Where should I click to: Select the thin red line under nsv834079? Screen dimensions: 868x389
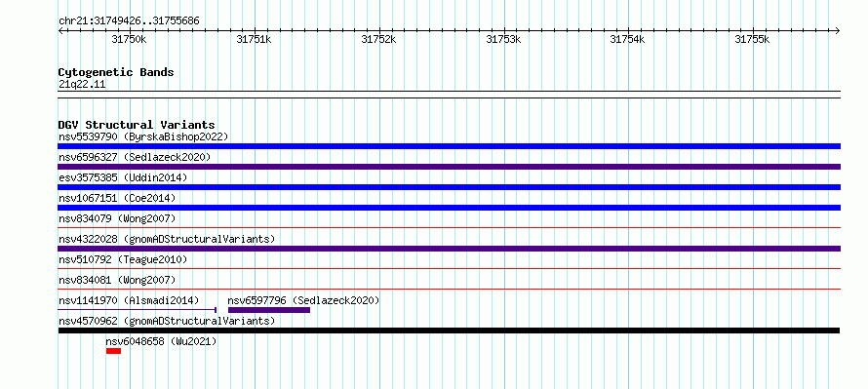tap(449, 227)
